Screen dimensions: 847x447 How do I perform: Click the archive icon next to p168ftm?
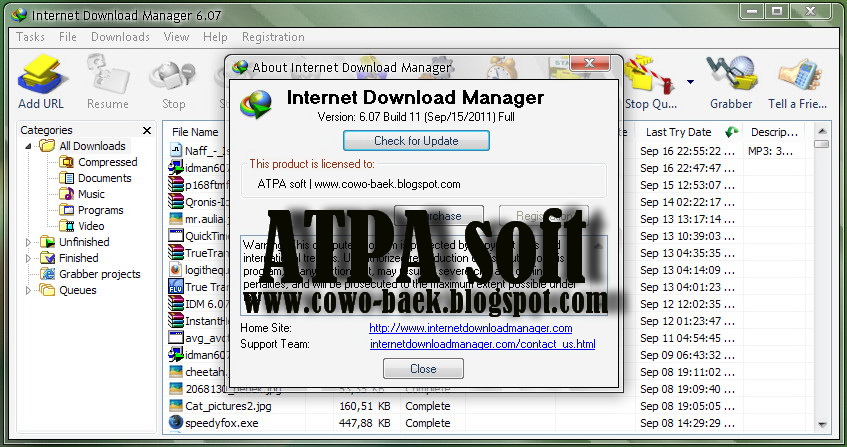(x=176, y=185)
